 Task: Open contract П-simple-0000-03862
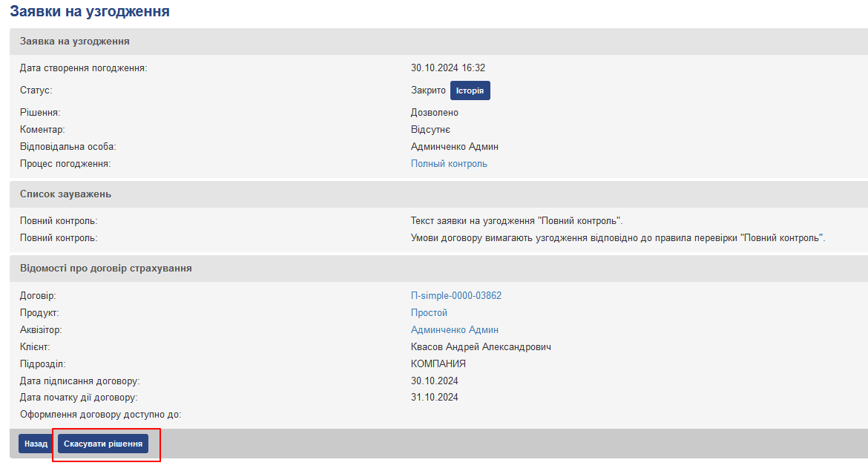point(456,296)
